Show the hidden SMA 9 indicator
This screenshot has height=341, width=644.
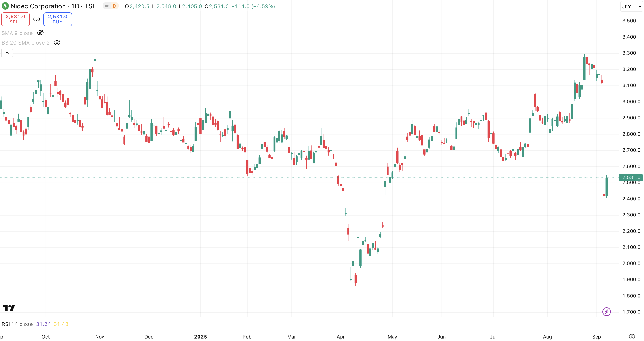[x=40, y=33]
